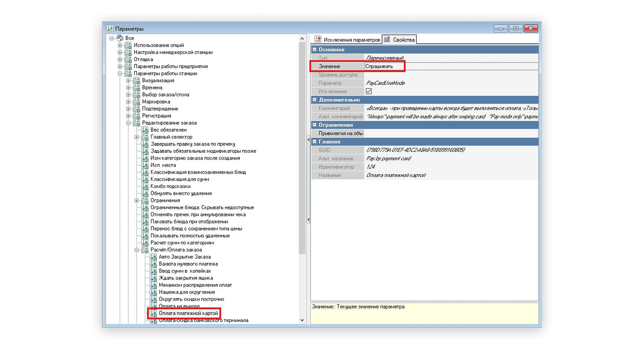Image resolution: width=644 pixels, height=349 pixels.
Task: Select Округлять скидки построчно item
Action: (191, 299)
